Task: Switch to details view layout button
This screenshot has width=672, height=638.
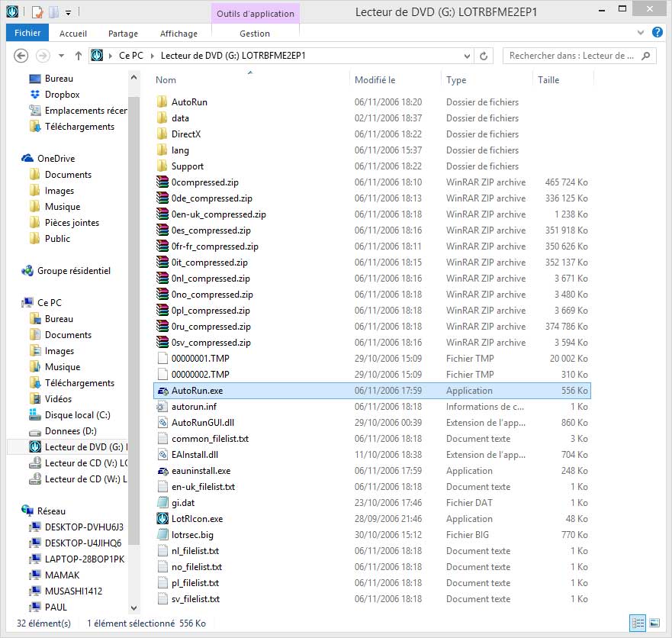Action: (x=638, y=623)
